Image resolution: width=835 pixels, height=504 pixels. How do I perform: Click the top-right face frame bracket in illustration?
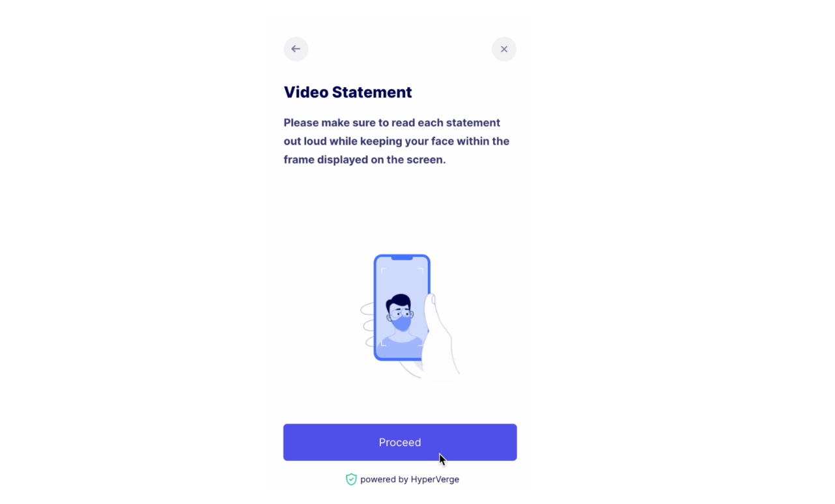click(x=421, y=270)
